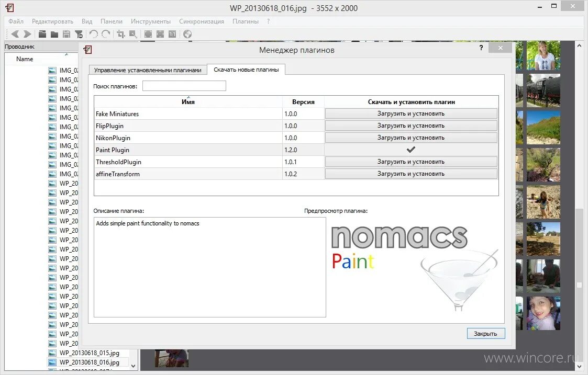Click the open folder toolbar icon

[x=54, y=34]
